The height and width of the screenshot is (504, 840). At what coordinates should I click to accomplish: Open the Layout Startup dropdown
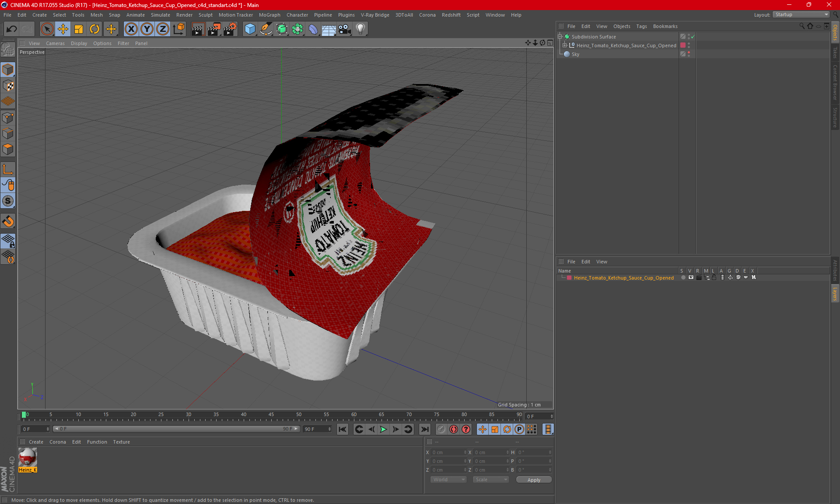click(801, 15)
